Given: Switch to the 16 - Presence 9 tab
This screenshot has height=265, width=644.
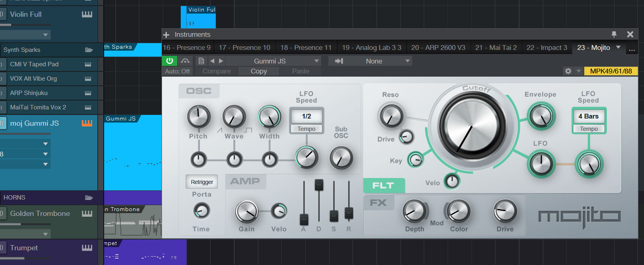Looking at the screenshot, I should pyautogui.click(x=187, y=48).
